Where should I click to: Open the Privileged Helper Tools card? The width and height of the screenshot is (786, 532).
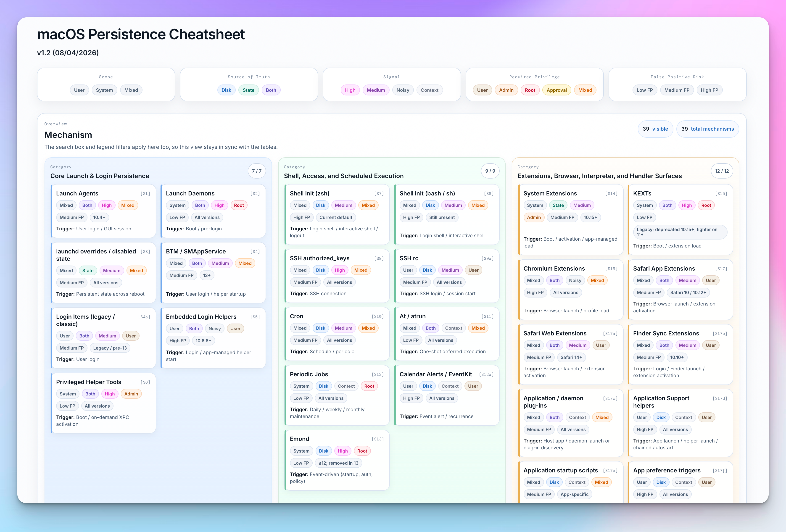click(x=88, y=382)
